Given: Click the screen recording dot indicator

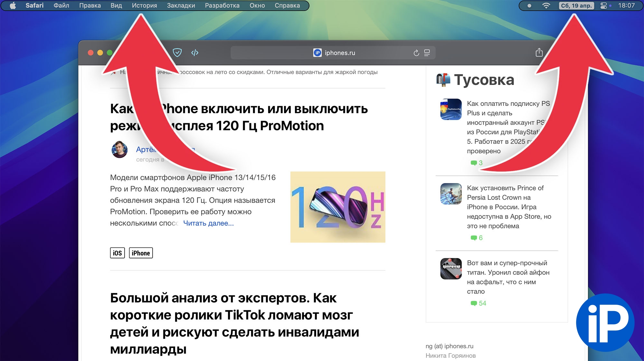Looking at the screenshot, I should 529,5.
